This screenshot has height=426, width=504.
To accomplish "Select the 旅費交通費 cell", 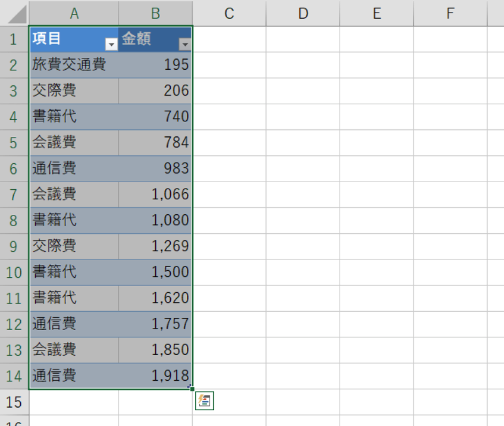I will pos(74,65).
